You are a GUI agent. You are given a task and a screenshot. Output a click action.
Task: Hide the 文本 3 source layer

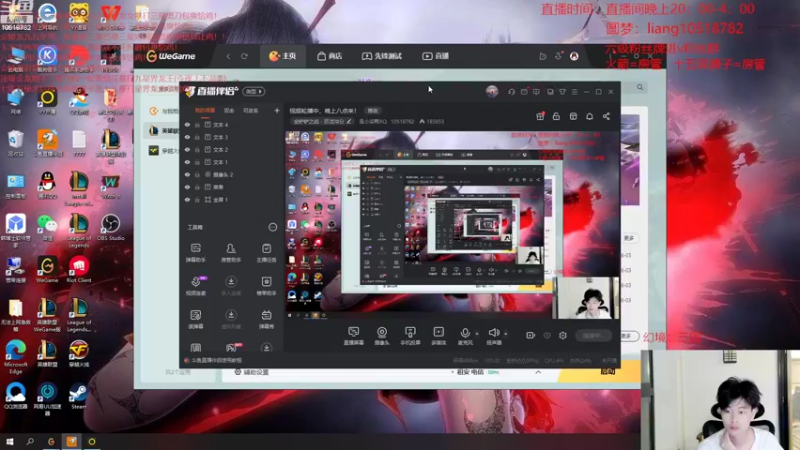pos(187,137)
